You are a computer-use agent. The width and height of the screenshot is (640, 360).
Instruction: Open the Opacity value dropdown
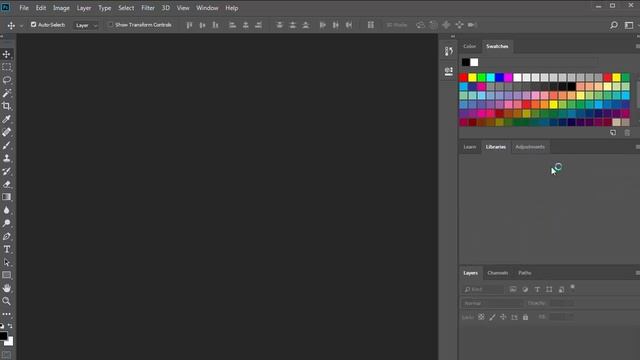pyautogui.click(x=562, y=303)
